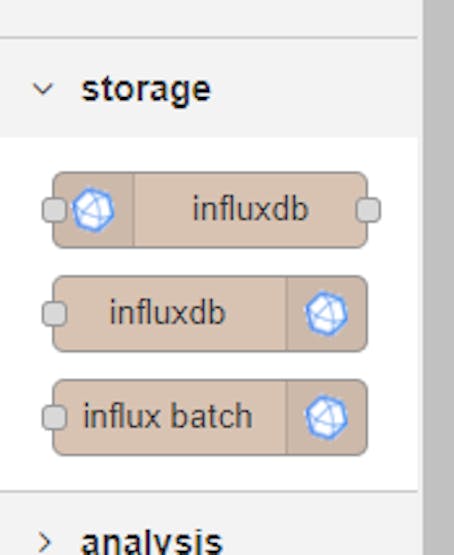Click empty header area right of storage title
The width and height of the screenshot is (454, 555).
pos(313,88)
